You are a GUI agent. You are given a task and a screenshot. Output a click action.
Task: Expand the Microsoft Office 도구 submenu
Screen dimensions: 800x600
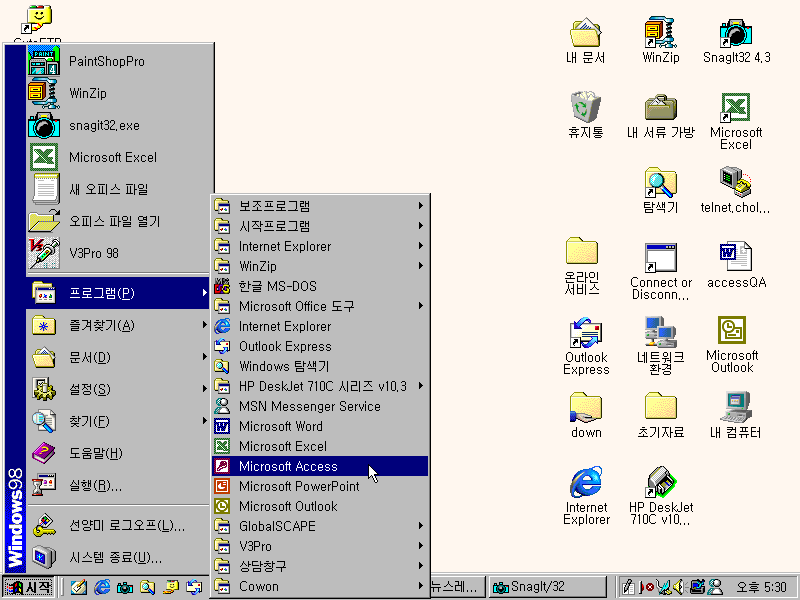[x=320, y=306]
